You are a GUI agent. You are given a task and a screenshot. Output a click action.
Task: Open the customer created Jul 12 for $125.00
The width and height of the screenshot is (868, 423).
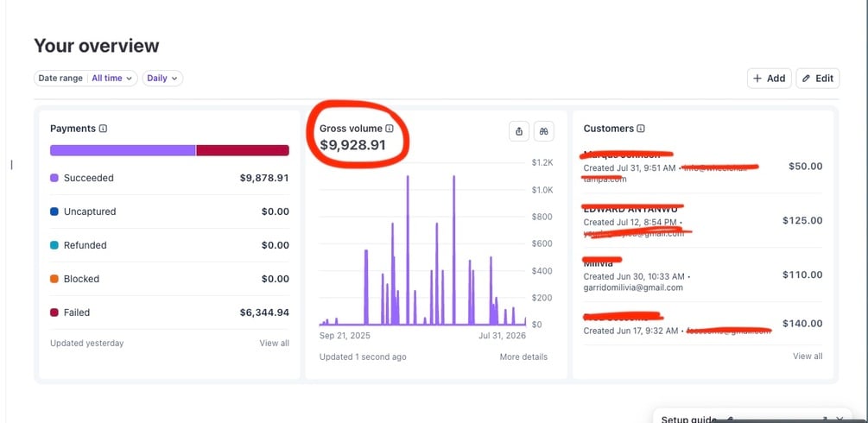[x=702, y=220]
